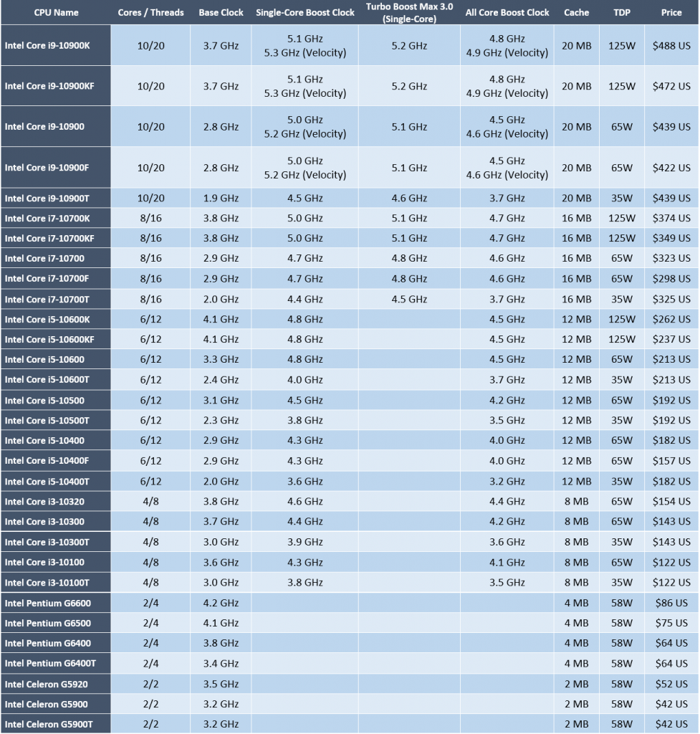The width and height of the screenshot is (700, 734).
Task: Select the $323 US price cell
Action: [671, 258]
